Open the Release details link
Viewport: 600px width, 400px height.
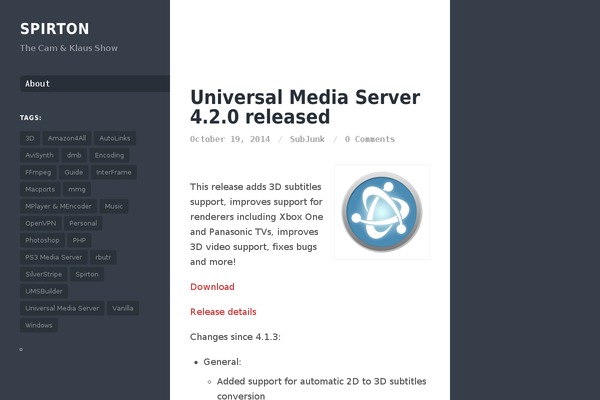pos(223,312)
